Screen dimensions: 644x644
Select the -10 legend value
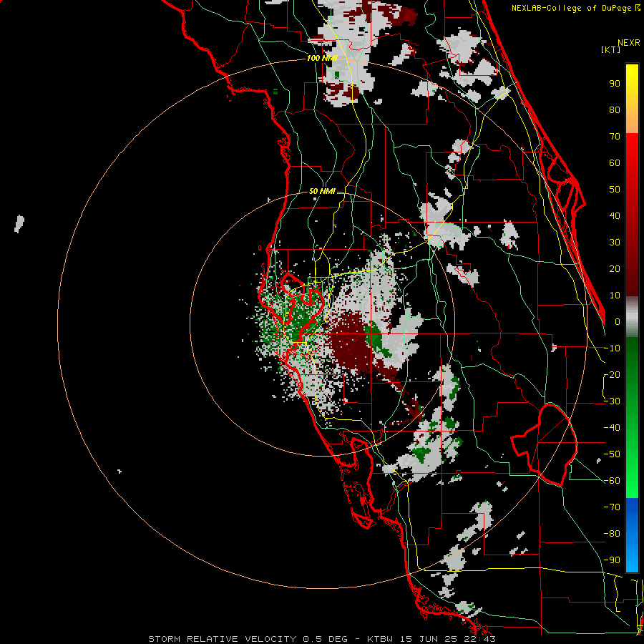pyautogui.click(x=612, y=348)
